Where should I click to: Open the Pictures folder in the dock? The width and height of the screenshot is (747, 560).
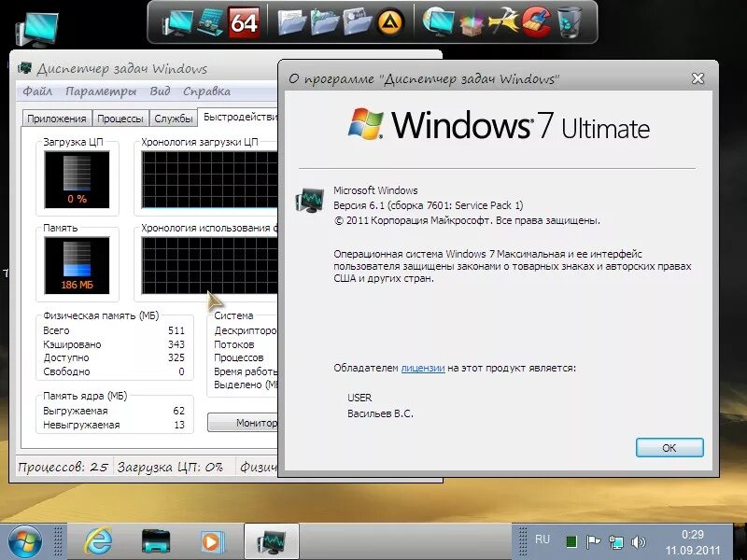coord(358,22)
